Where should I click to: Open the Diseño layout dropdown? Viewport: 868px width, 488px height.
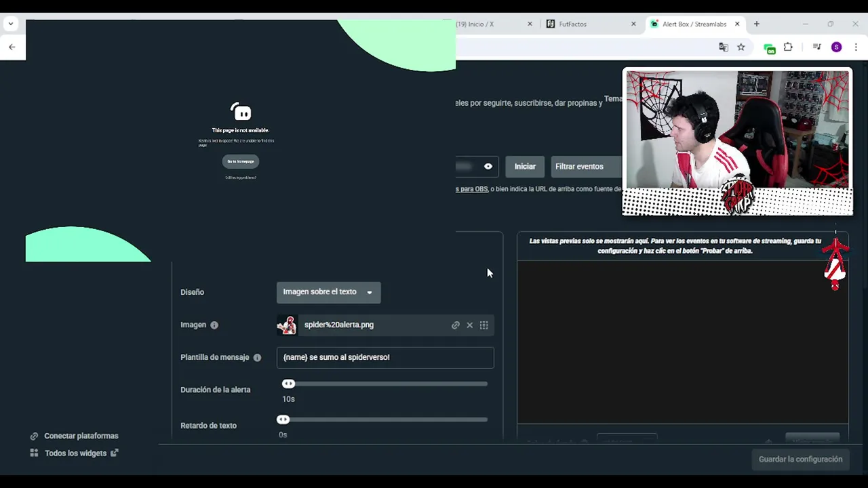[328, 292]
